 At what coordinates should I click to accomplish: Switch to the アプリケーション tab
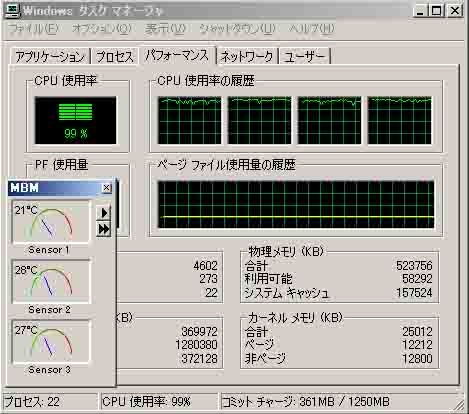click(x=50, y=56)
